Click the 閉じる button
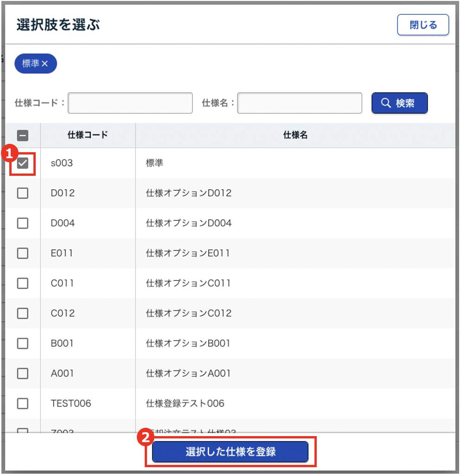 click(423, 25)
